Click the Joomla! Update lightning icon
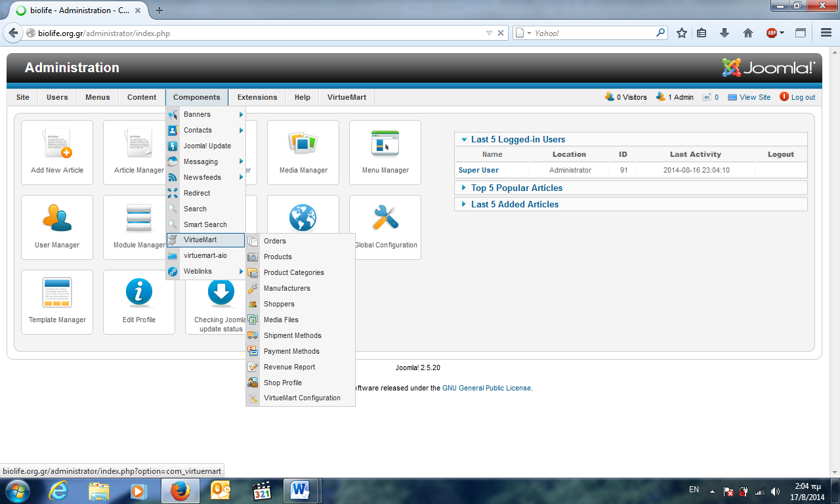840x504 pixels. pyautogui.click(x=173, y=146)
